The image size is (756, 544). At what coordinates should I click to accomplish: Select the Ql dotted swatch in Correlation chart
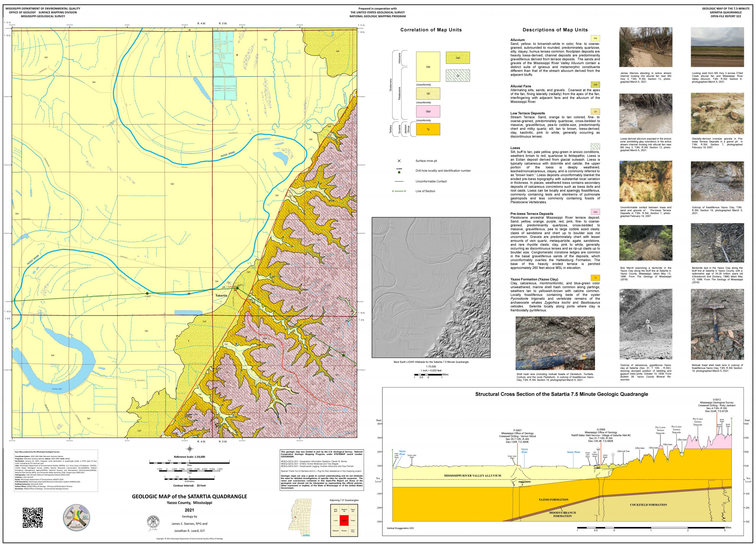458,76
